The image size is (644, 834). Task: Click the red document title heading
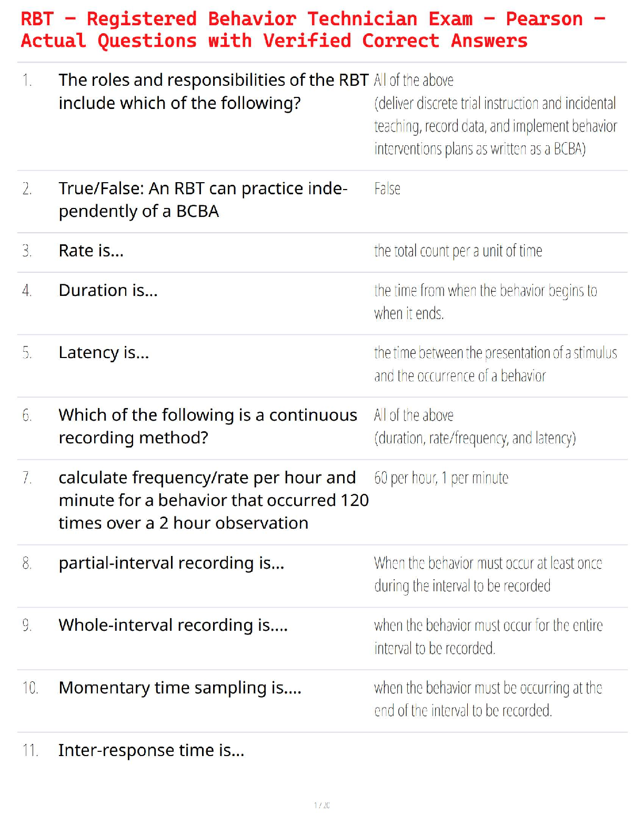pyautogui.click(x=314, y=30)
